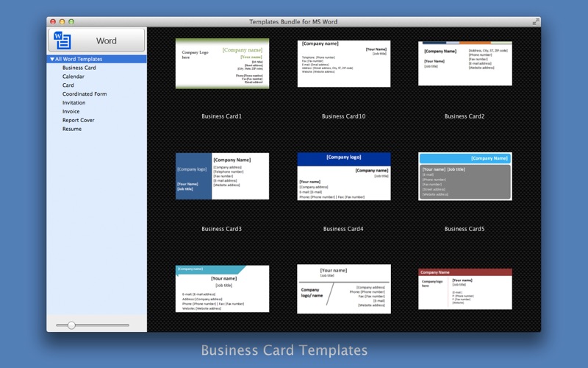Pick the Business Card2 template thumbnail
The image size is (588, 368).
point(465,63)
